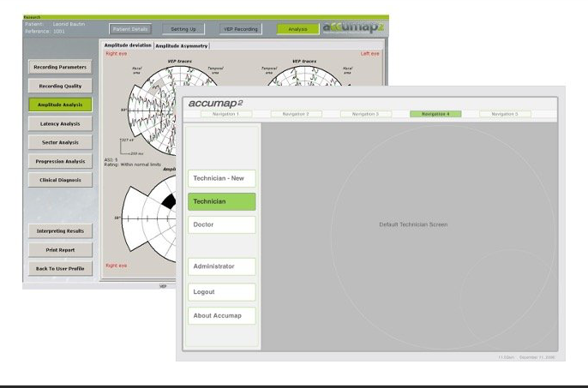Click patient name 'Leonid Bautin'
The width and height of the screenshot is (588, 388).
pos(69,24)
